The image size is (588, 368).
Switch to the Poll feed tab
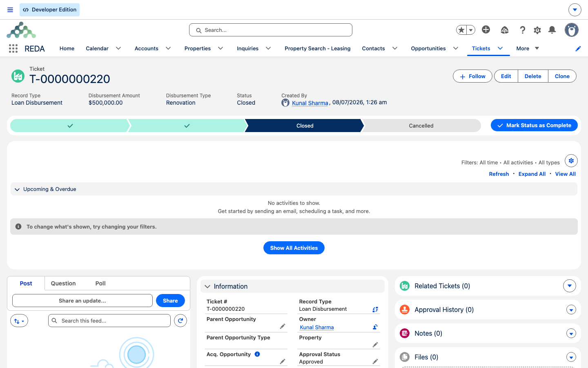tap(100, 283)
